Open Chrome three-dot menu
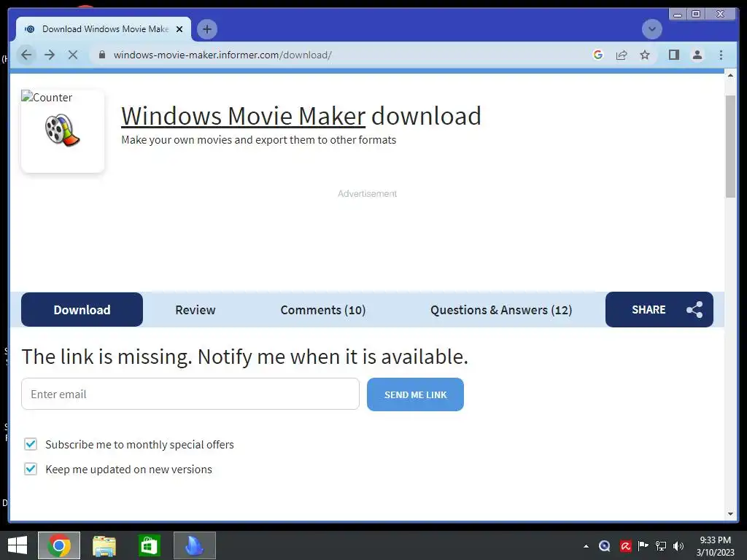 (721, 55)
